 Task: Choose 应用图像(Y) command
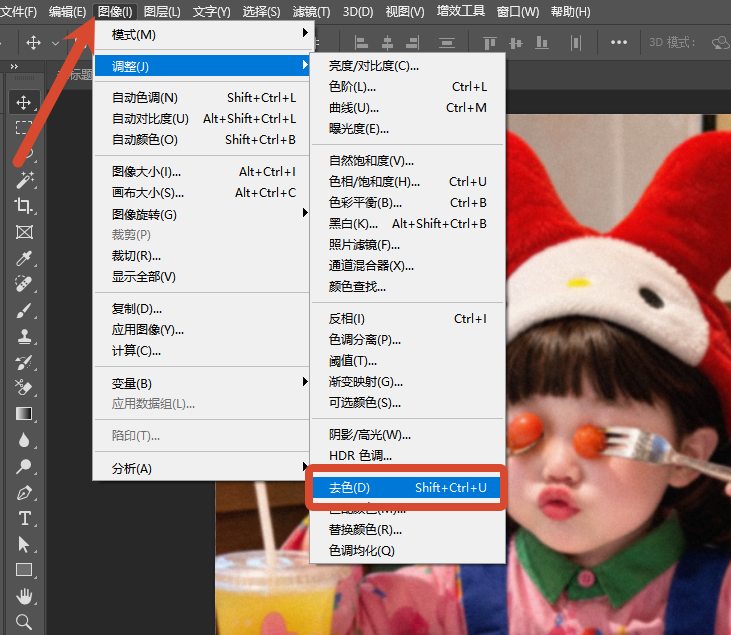click(201, 330)
